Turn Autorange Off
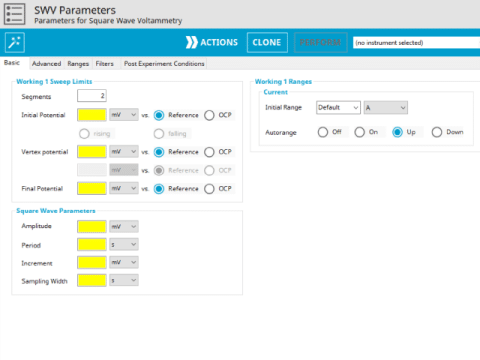 pos(323,132)
